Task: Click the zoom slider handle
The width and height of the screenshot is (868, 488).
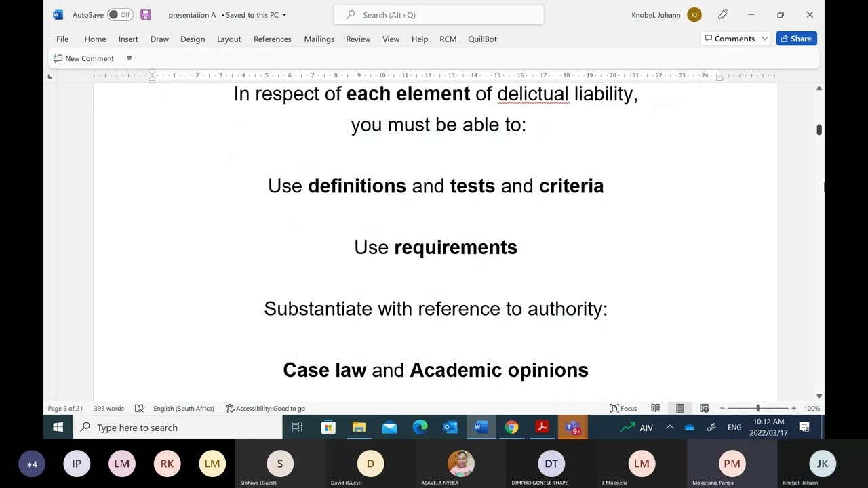Action: coord(758,408)
